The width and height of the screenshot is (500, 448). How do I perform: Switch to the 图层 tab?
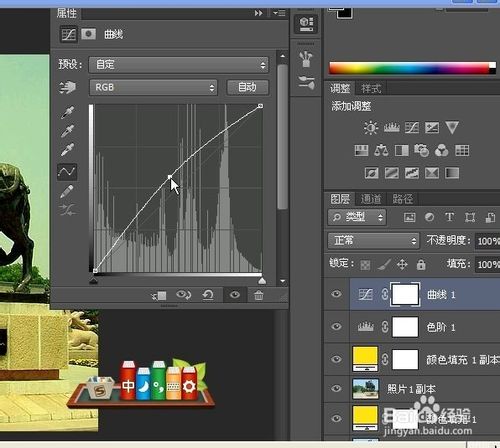coord(340,199)
